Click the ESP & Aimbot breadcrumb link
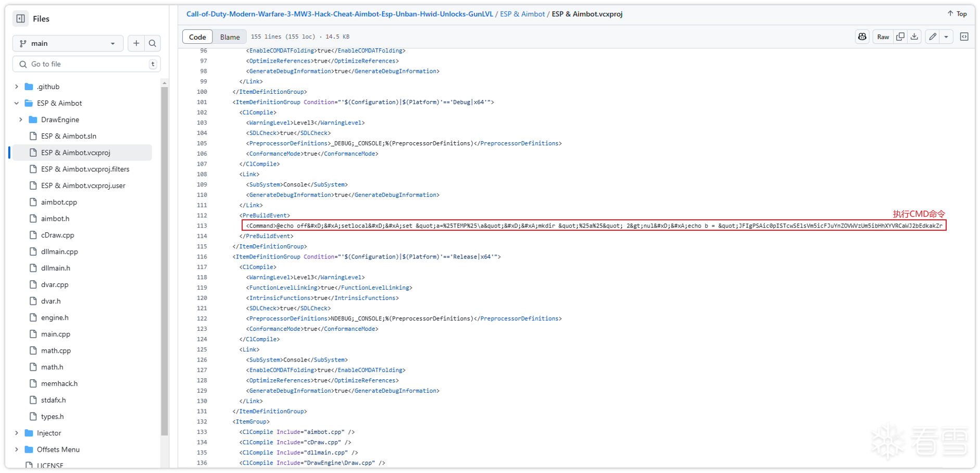This screenshot has height=473, width=980. pyautogui.click(x=522, y=14)
